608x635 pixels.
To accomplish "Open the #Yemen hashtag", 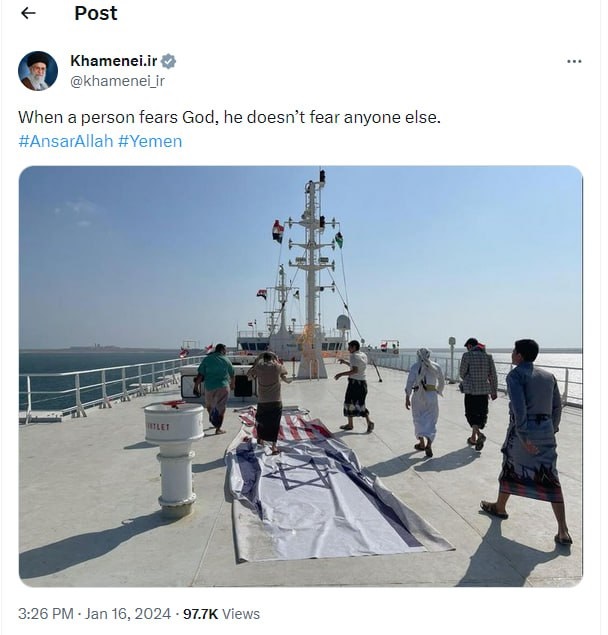I will click(x=150, y=141).
